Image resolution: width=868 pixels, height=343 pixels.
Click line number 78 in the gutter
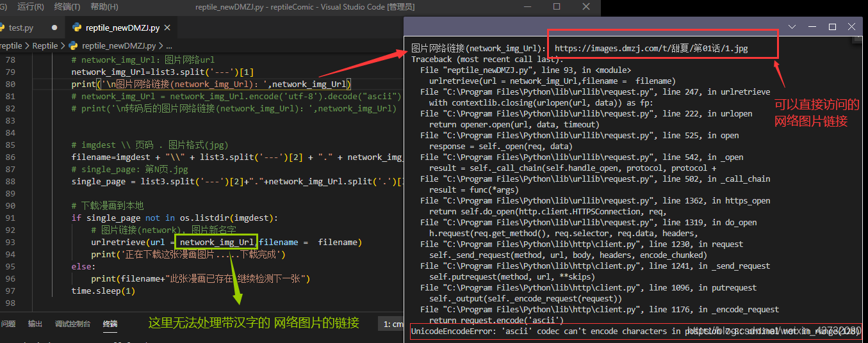click(x=10, y=60)
